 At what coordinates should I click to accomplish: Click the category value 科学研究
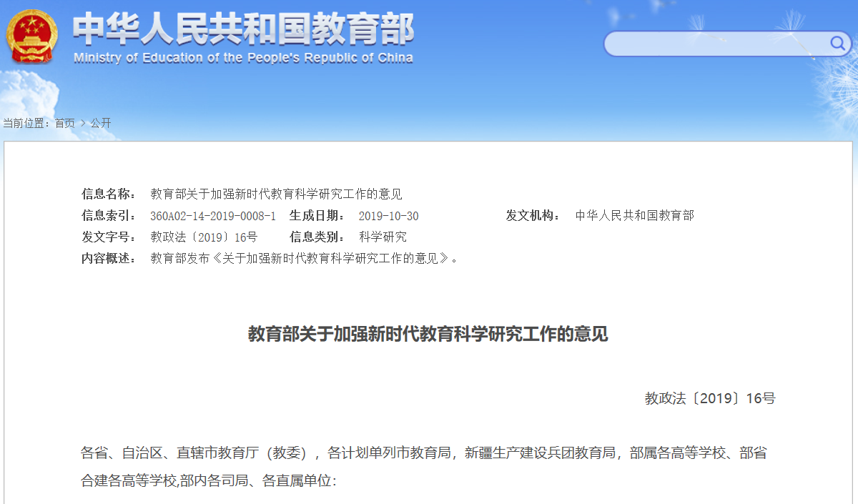tap(383, 237)
